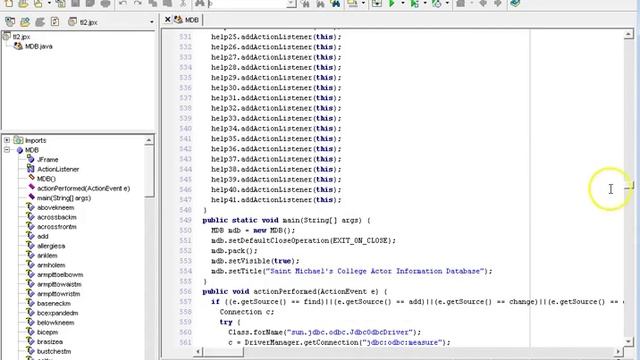Click refresh project pane icon
This screenshot has height=360, width=640.
pos(55,22)
